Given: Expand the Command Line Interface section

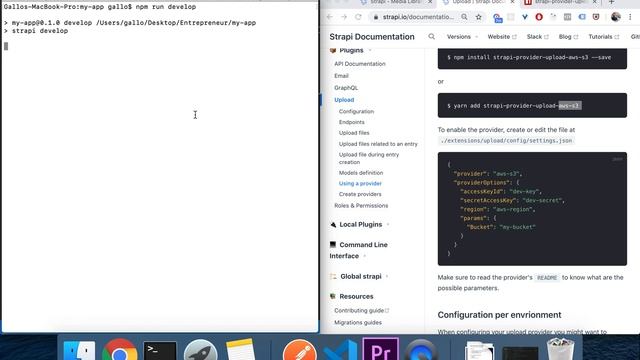Looking at the screenshot, I should tap(358, 250).
